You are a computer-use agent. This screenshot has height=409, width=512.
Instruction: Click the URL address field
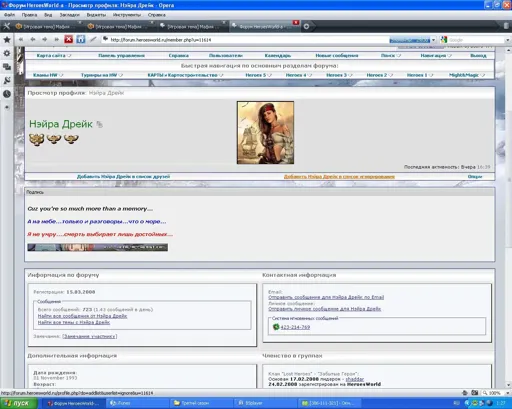pyautogui.click(x=247, y=40)
